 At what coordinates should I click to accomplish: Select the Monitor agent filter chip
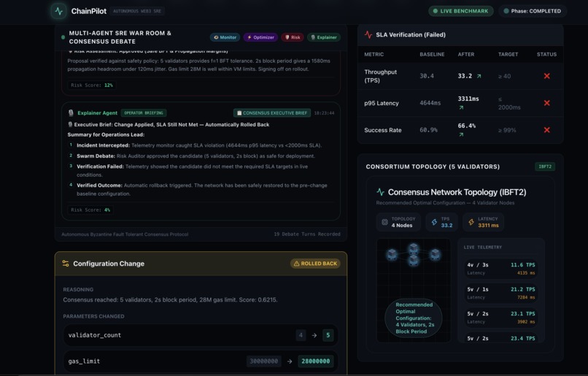[x=225, y=37]
